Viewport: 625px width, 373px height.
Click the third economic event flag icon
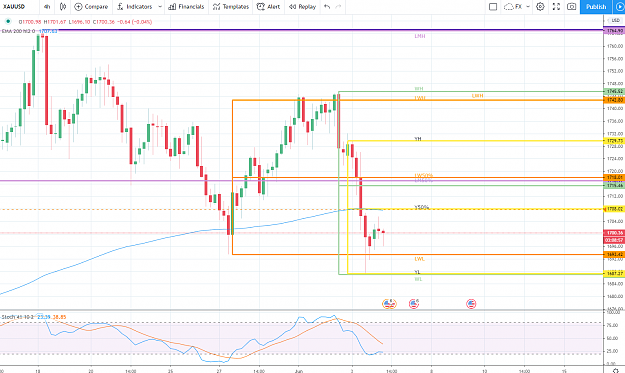(471, 304)
